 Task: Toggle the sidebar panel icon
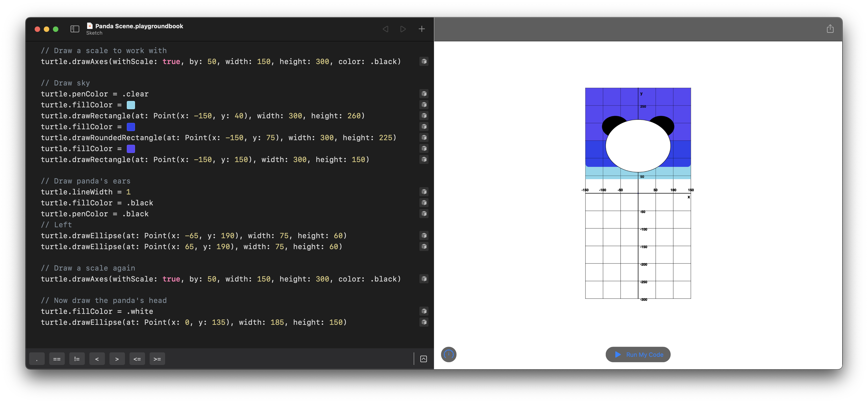click(75, 29)
